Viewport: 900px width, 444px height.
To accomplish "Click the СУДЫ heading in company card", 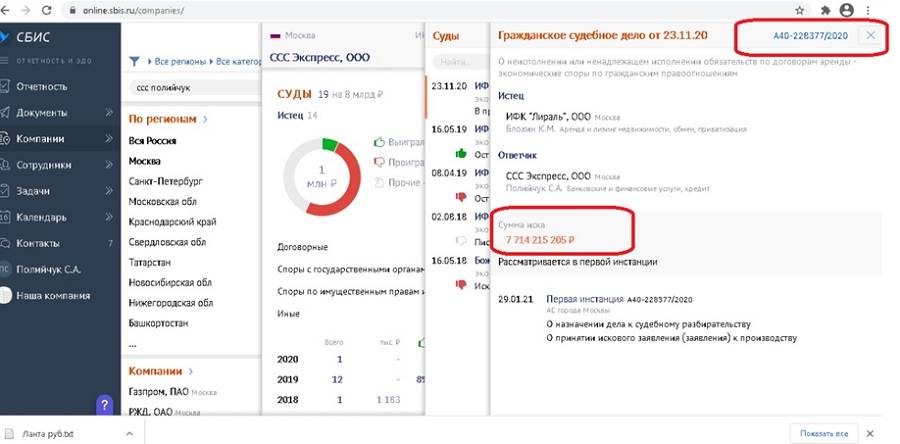I will (294, 94).
